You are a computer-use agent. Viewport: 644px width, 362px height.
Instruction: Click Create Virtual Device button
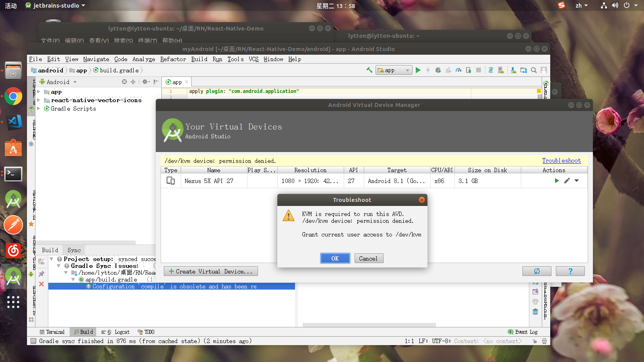[x=211, y=271]
